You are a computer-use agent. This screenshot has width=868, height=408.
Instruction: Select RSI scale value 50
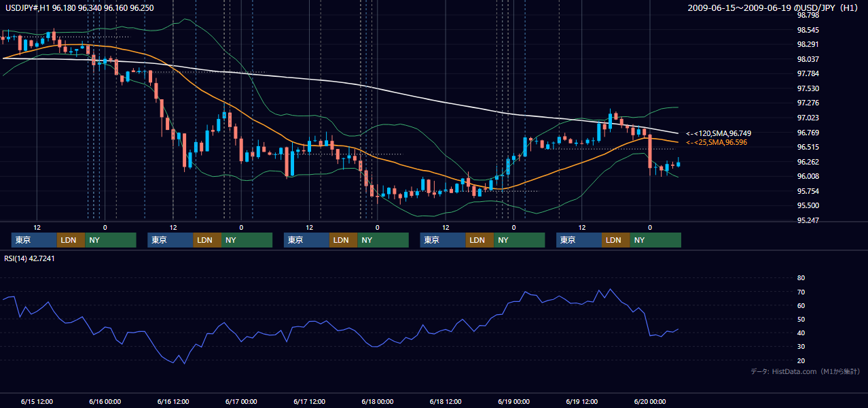801,319
